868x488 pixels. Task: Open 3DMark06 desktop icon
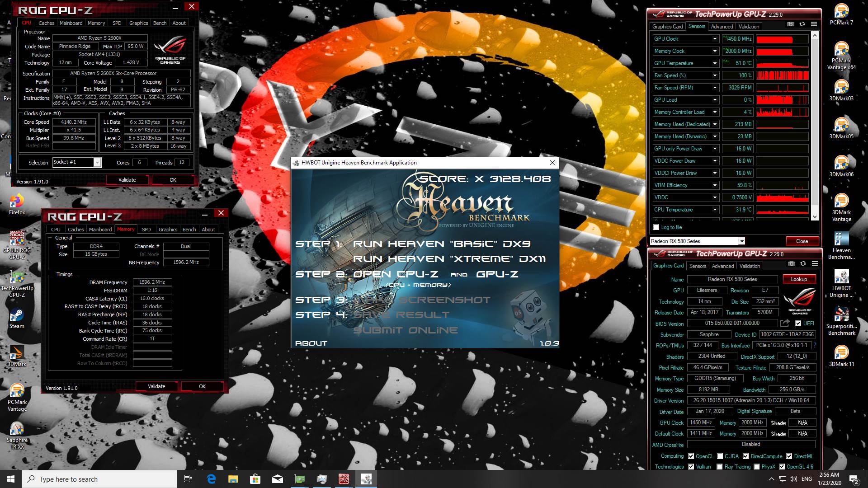pyautogui.click(x=841, y=166)
